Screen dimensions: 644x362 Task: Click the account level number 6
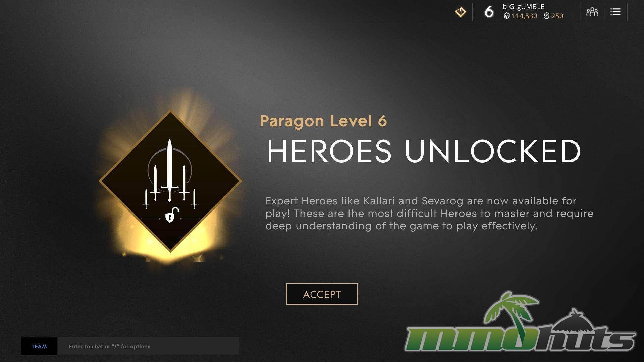(489, 12)
